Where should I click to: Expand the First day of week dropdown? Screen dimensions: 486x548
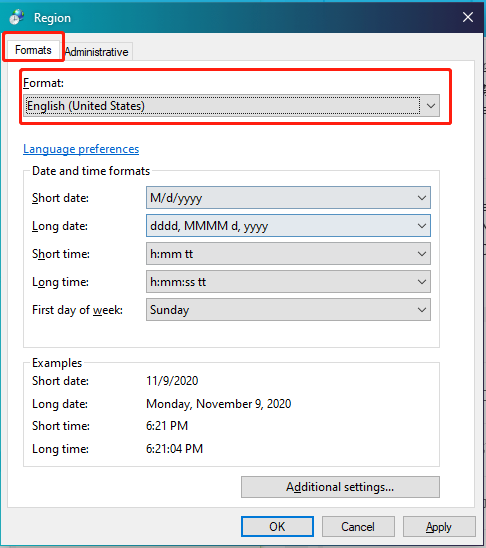422,310
